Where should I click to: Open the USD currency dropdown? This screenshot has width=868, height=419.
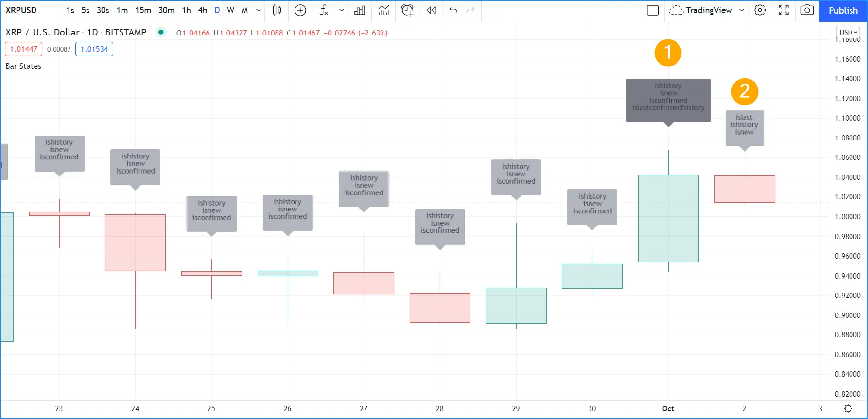[848, 32]
